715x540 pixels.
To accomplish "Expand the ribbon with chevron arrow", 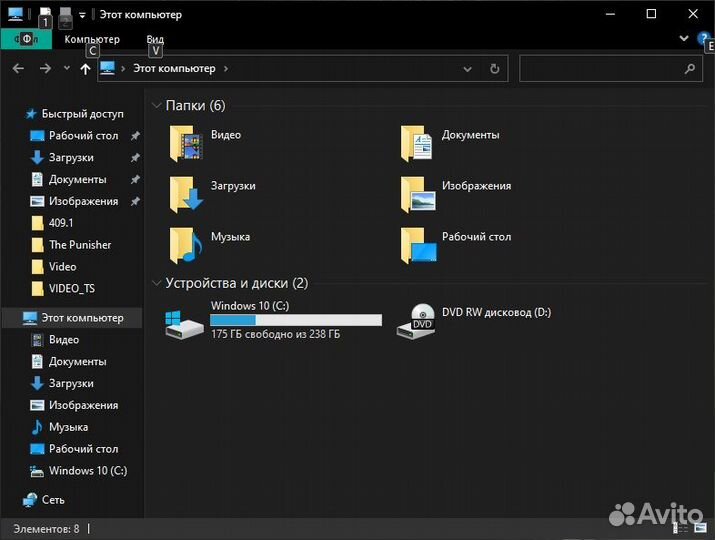I will [x=684, y=38].
